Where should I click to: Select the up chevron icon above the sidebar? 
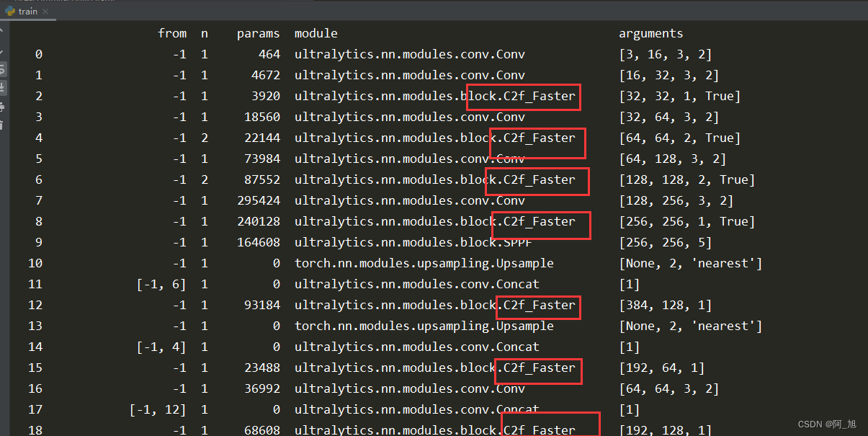pyautogui.click(x=4, y=30)
